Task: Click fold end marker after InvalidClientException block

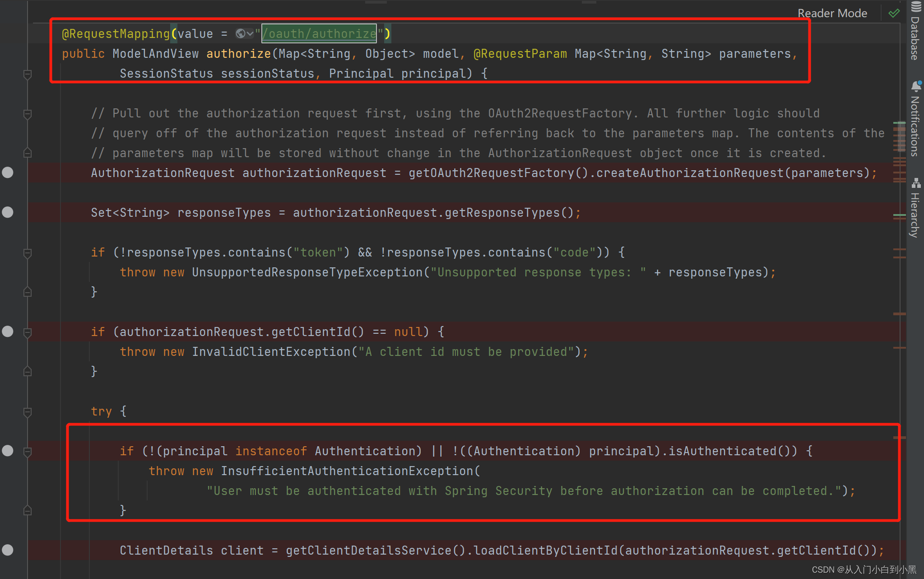Action: (28, 371)
